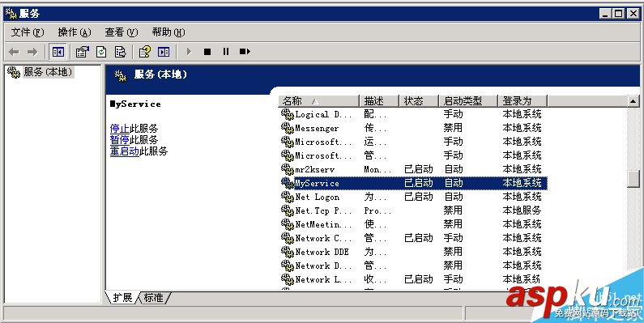Image resolution: width=644 pixels, height=323 pixels.
Task: Click 本地服务 in the Net.Tcp P... row
Action: click(522, 210)
